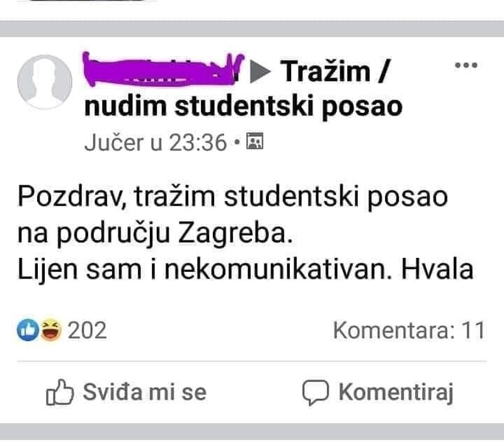504x447 pixels.
Task: Open the three-dot post options menu
Action: coord(466,66)
